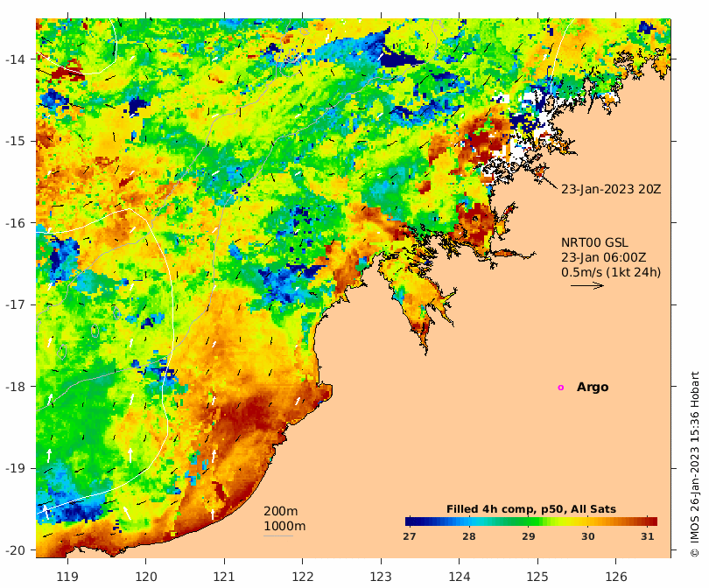Click the temperature colorbar strip

(x=531, y=521)
